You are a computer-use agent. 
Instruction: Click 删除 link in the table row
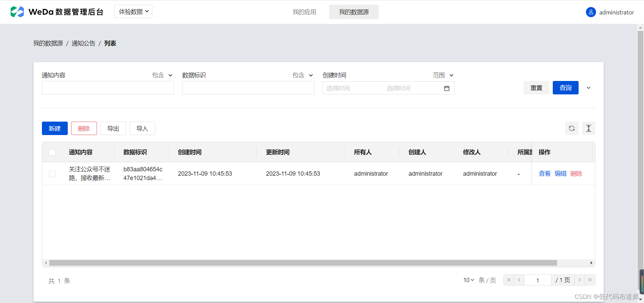coord(576,174)
